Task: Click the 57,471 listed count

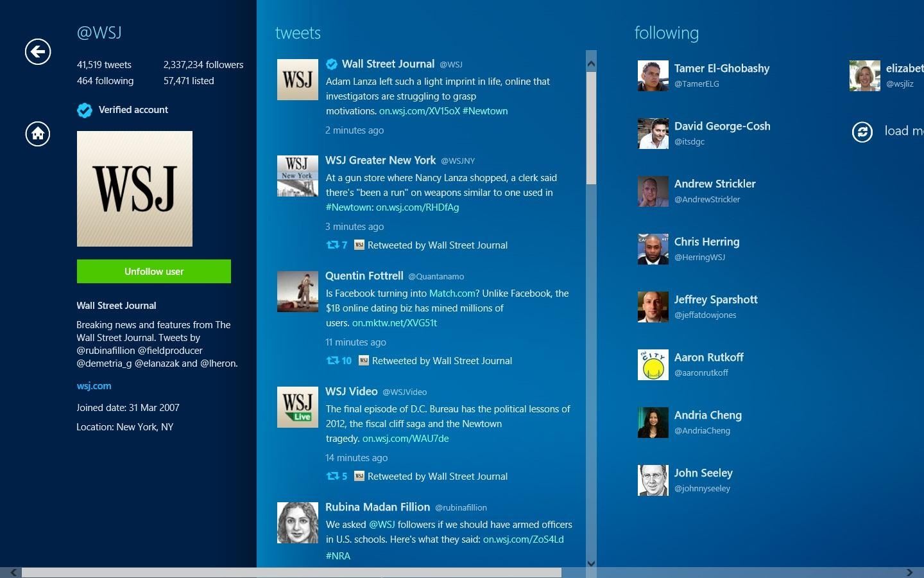Action: pos(189,81)
